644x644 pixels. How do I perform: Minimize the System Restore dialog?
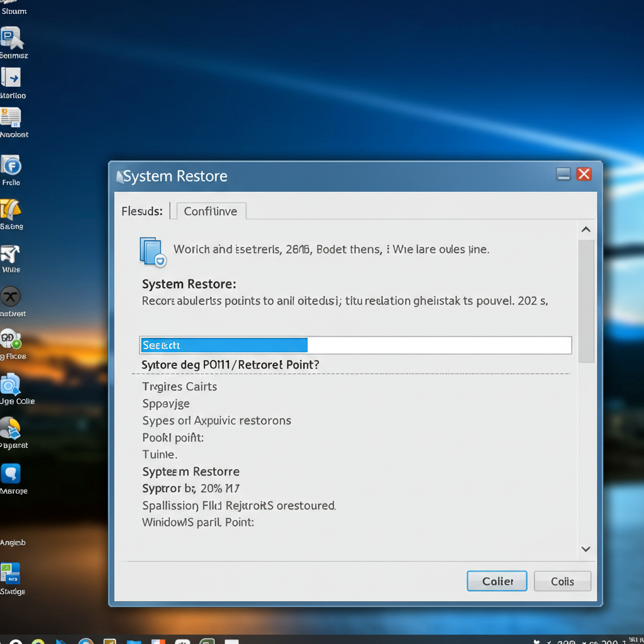[x=563, y=174]
